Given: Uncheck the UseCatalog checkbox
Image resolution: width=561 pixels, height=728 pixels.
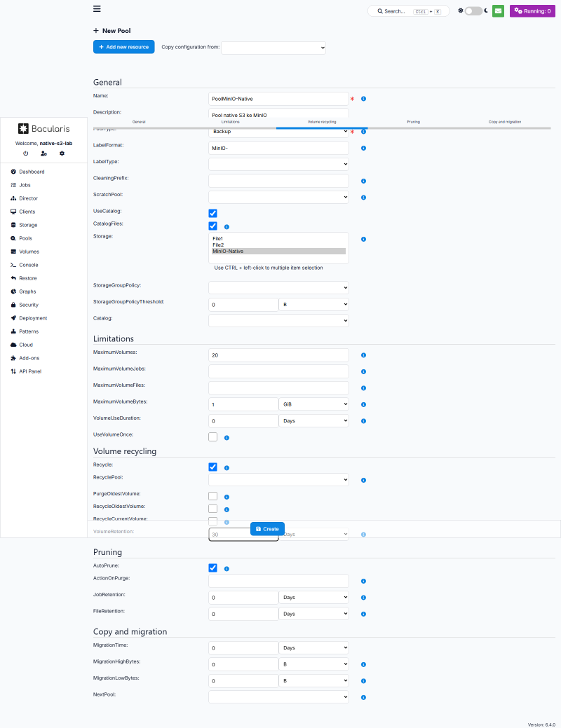Looking at the screenshot, I should point(213,213).
